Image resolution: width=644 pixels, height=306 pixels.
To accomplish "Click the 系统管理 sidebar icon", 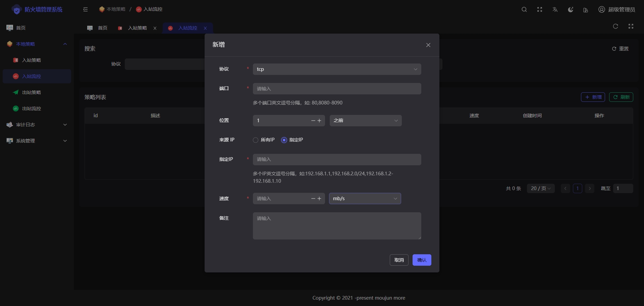I will pos(10,141).
